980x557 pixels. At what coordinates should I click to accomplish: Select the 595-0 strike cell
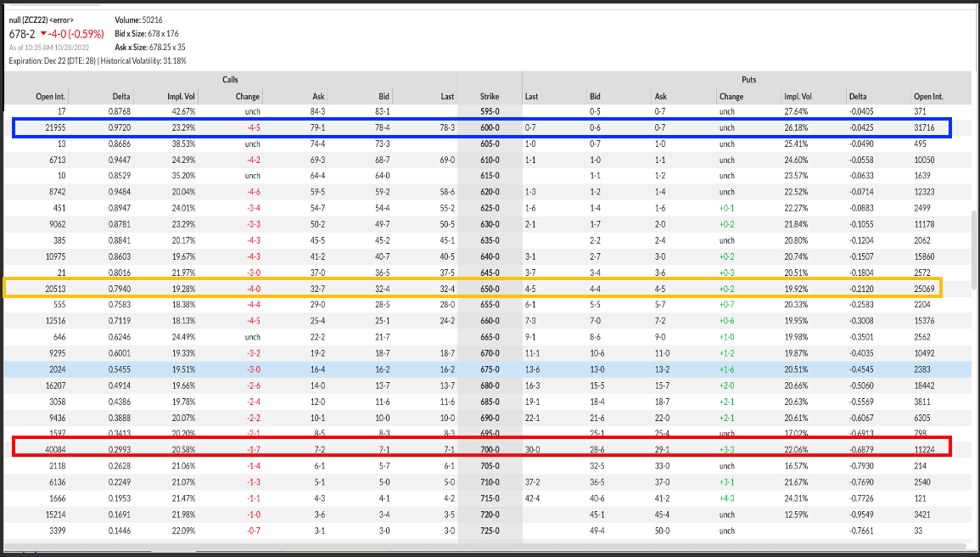click(490, 112)
